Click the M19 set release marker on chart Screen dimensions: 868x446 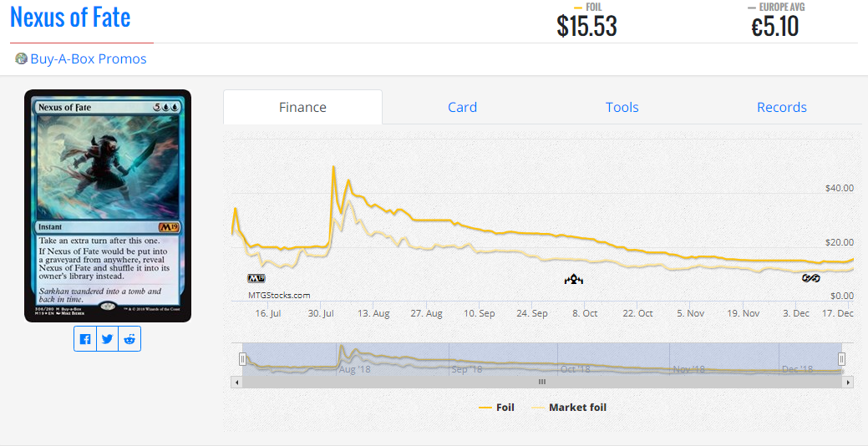256,278
